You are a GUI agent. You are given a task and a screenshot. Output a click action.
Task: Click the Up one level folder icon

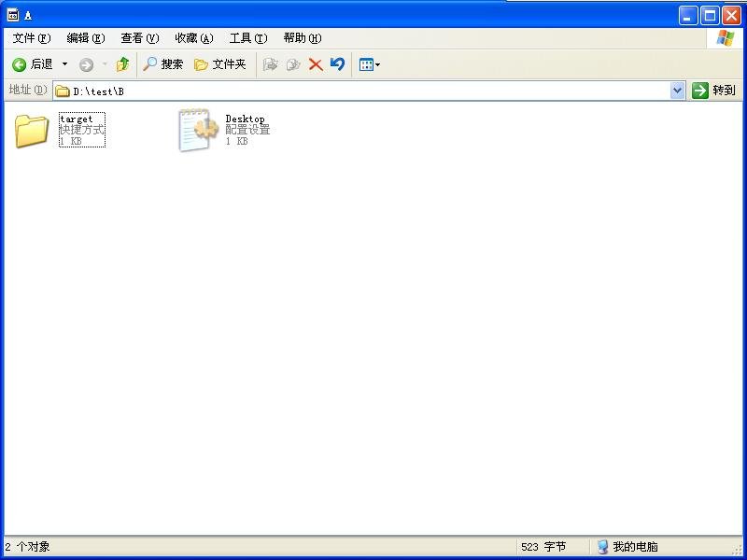[x=122, y=64]
